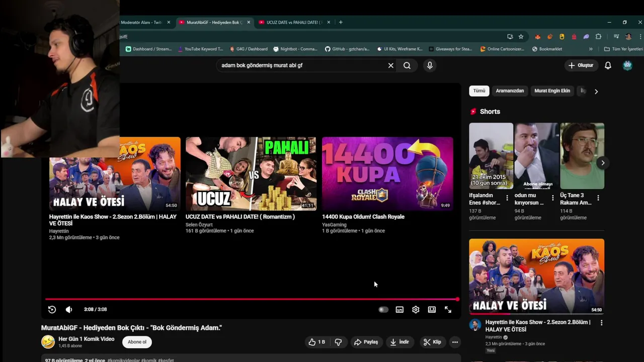
Task: Open the Bookmarklet bookmark
Action: click(x=547, y=49)
